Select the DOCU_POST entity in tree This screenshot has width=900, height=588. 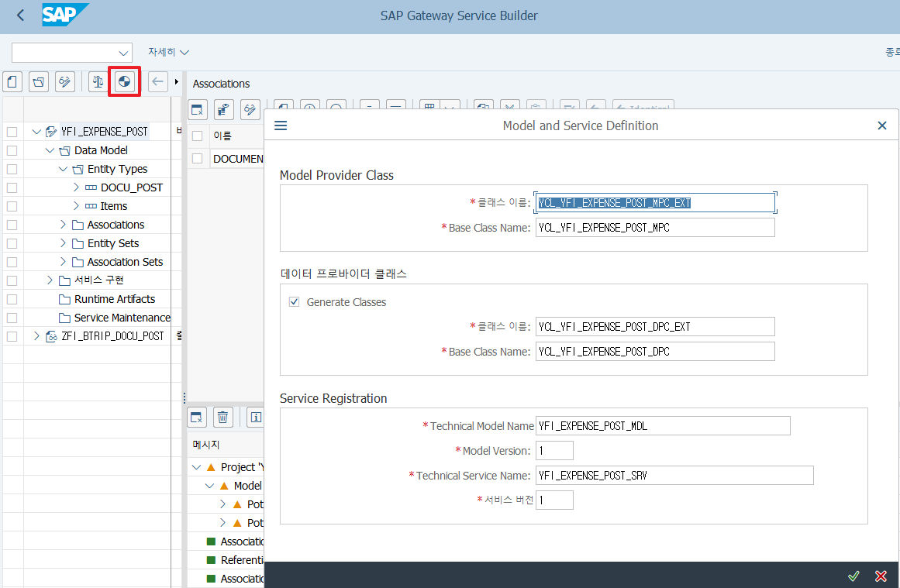(x=132, y=187)
